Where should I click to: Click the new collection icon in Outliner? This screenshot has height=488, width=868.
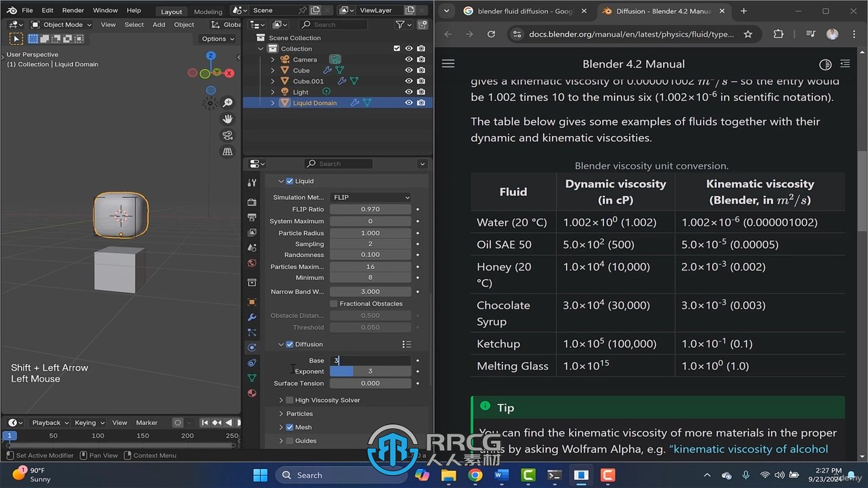pos(421,24)
